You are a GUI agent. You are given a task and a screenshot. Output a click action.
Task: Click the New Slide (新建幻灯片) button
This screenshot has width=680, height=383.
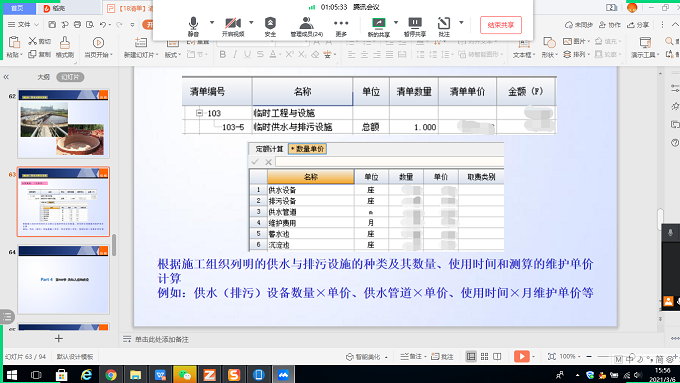141,47
